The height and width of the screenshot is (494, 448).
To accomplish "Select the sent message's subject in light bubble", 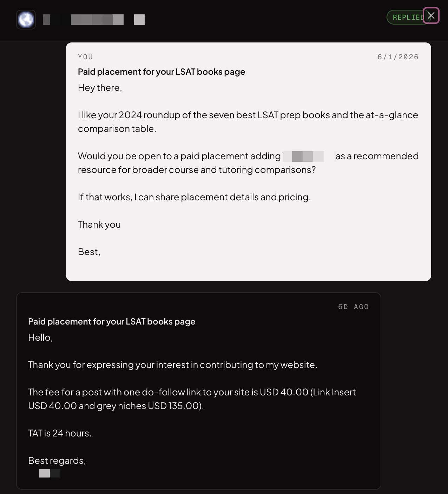I will (x=162, y=72).
